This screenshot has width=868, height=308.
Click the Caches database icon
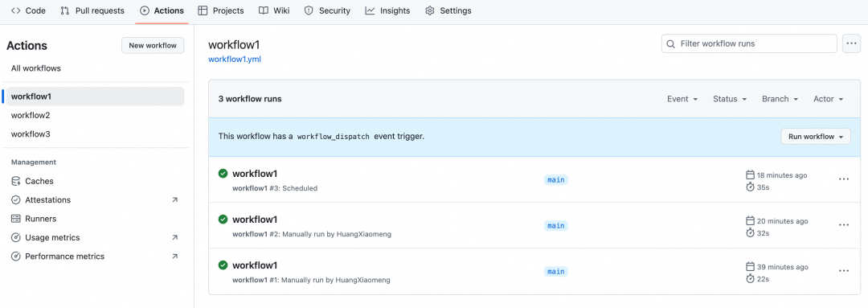click(16, 181)
